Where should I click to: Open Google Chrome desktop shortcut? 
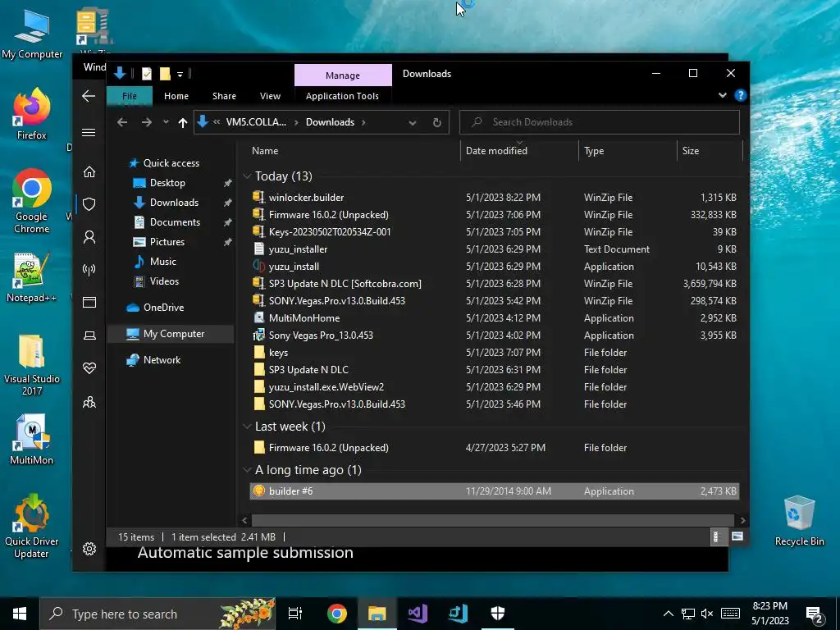[x=32, y=201]
